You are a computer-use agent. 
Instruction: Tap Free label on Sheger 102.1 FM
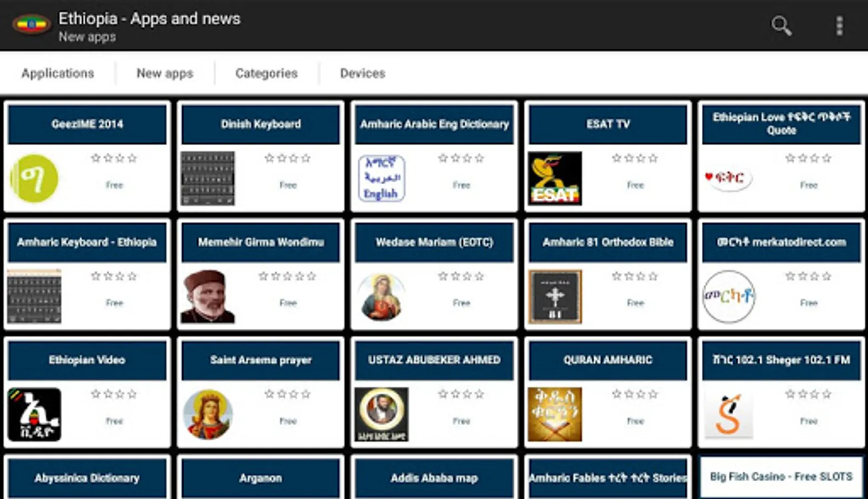[x=809, y=421]
